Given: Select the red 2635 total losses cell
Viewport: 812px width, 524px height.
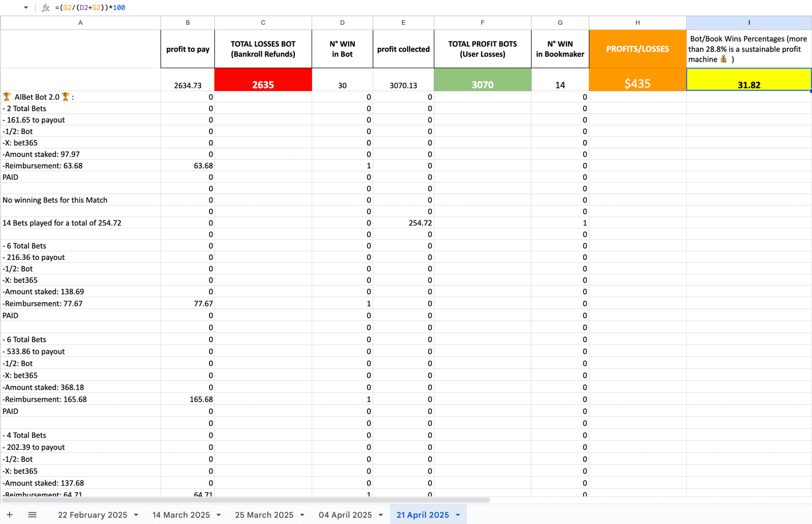Looking at the screenshot, I should (x=263, y=80).
